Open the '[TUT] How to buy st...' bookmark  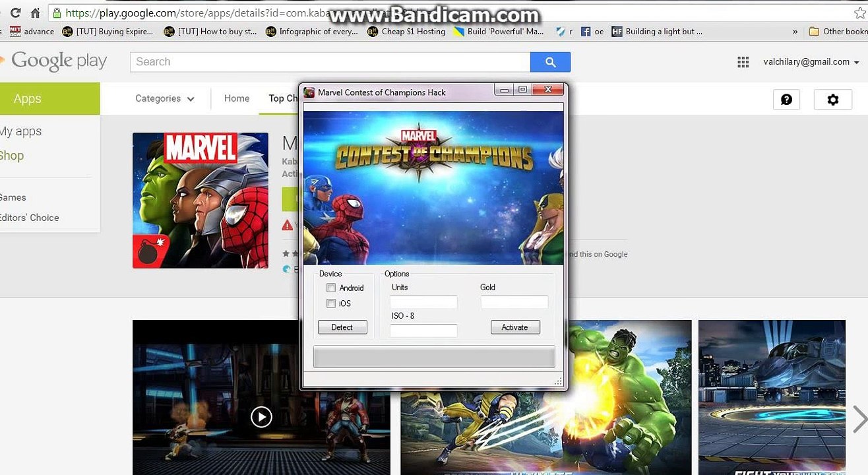click(x=210, y=31)
